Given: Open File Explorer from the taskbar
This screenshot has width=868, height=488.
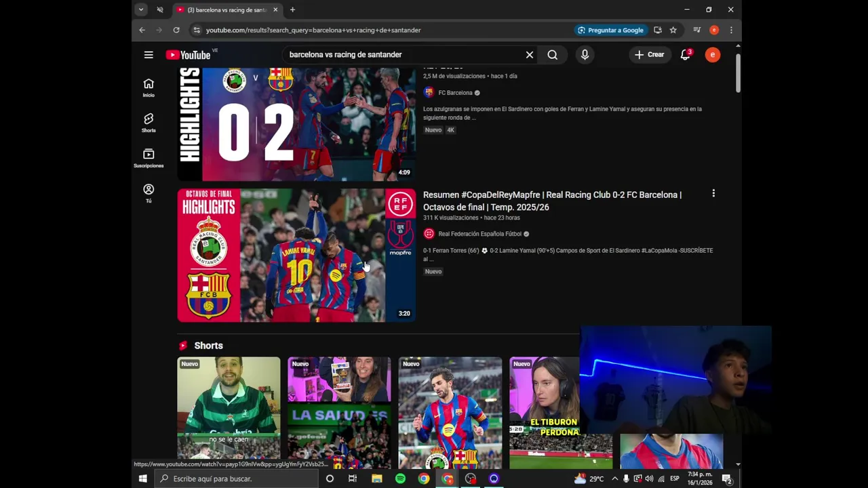Looking at the screenshot, I should 377,479.
